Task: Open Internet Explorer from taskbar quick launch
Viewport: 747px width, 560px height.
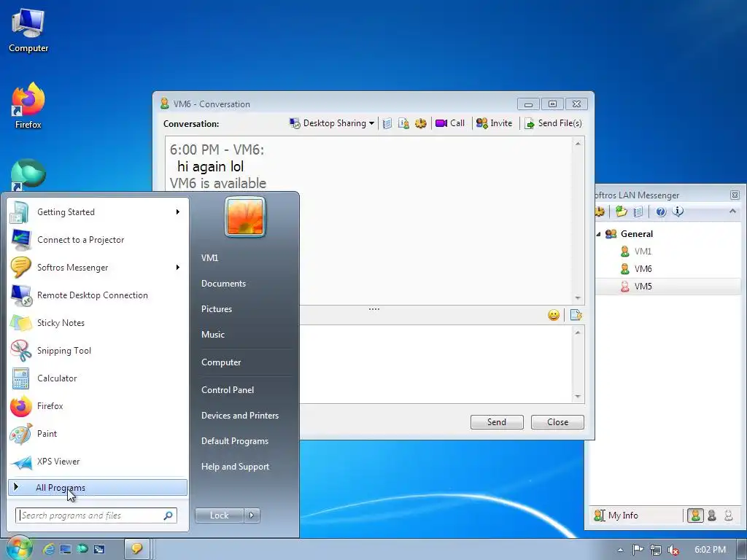Action: click(48, 549)
